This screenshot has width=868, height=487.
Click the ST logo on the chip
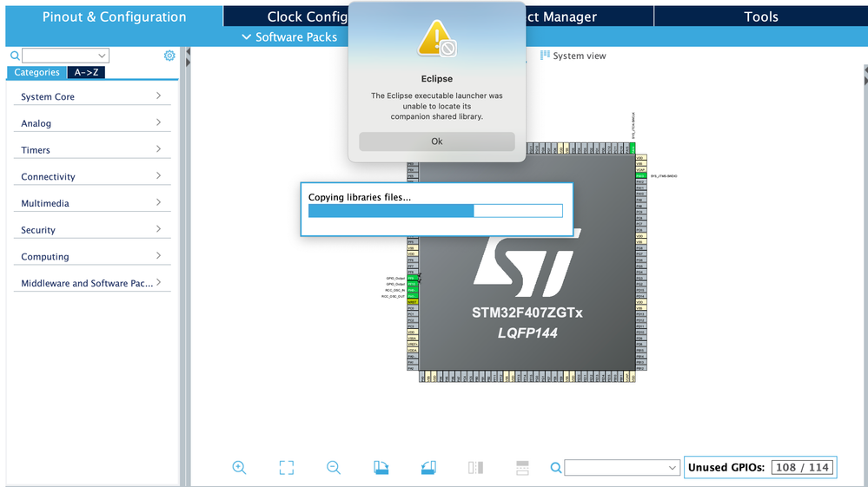(527, 263)
